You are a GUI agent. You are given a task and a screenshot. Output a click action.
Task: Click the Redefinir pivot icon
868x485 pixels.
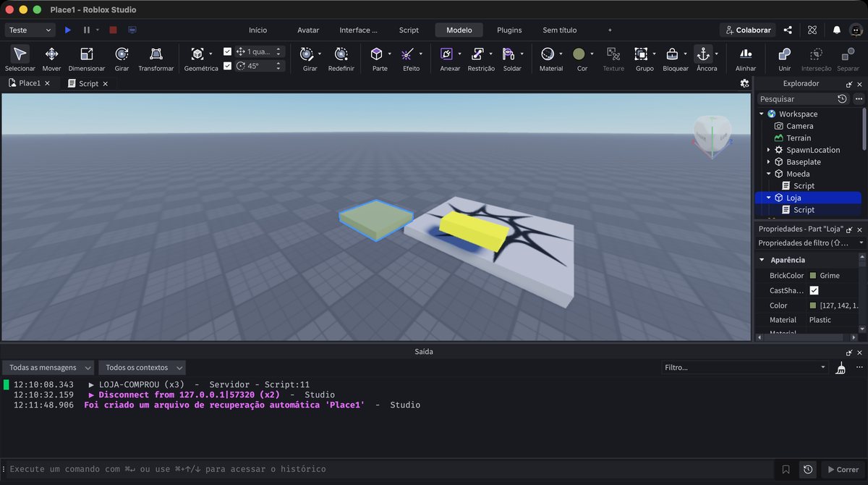pos(341,54)
